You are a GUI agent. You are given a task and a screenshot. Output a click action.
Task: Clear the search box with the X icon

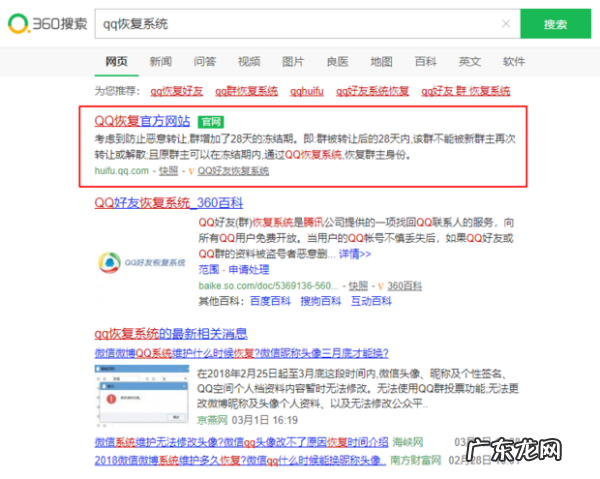(506, 24)
